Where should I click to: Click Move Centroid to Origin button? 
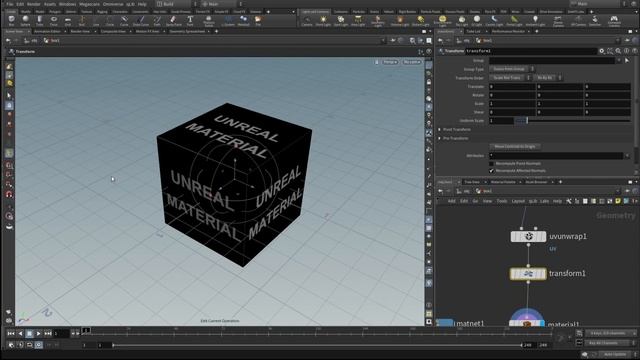pos(515,146)
